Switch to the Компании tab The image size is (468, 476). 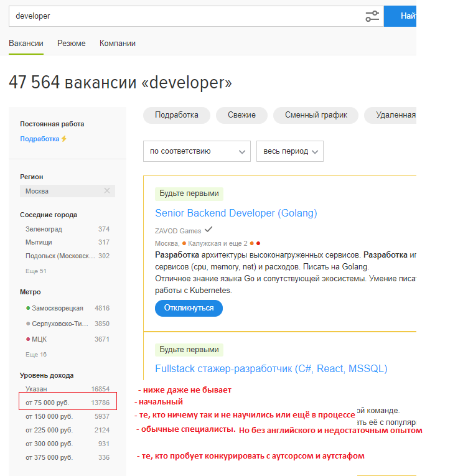point(118,44)
